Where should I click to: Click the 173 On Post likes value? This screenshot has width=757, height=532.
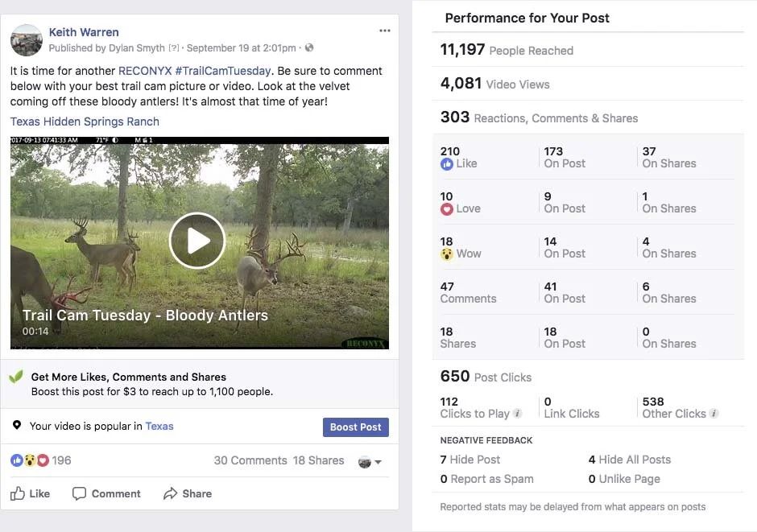(x=565, y=157)
